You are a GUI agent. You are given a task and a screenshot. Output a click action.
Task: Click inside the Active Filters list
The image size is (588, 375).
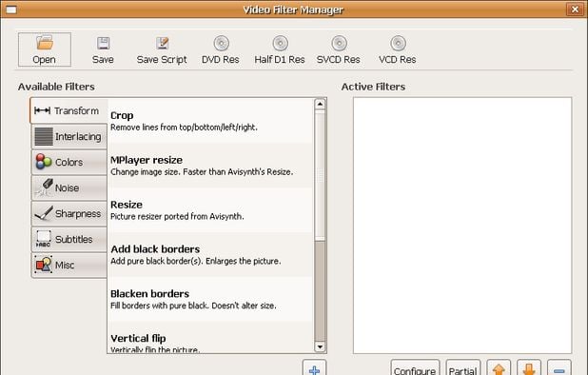point(462,226)
